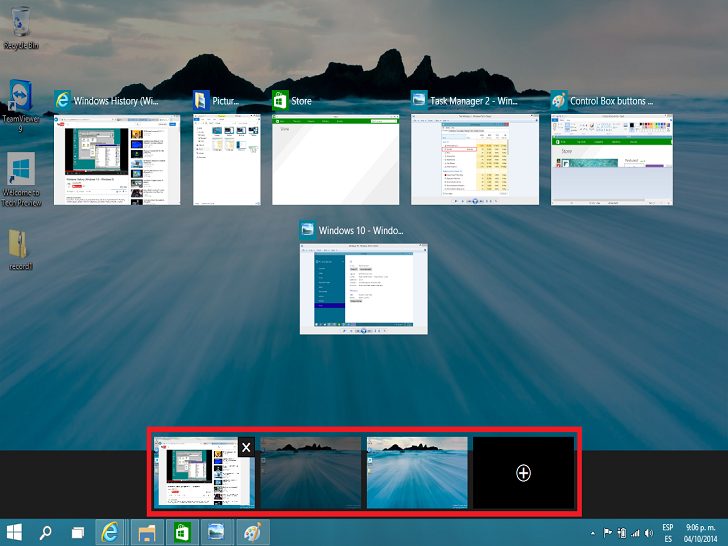
Task: Click photo viewer icon beside Task Manager 2
Action: pyautogui.click(x=419, y=100)
